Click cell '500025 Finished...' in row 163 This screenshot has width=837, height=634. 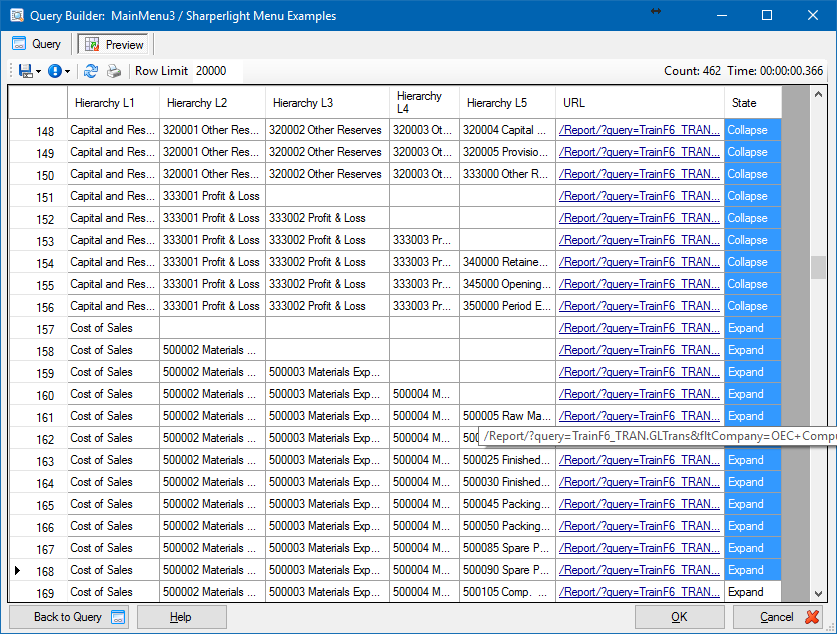(x=507, y=459)
